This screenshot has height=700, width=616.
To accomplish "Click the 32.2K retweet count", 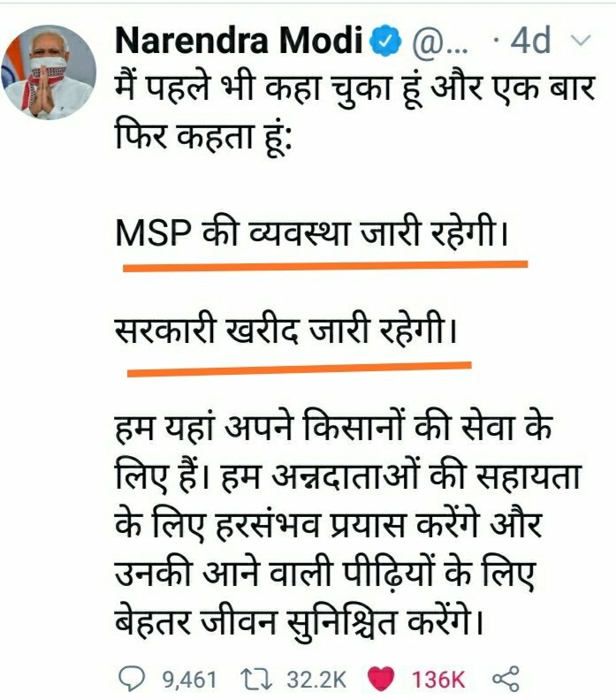I will [316, 680].
